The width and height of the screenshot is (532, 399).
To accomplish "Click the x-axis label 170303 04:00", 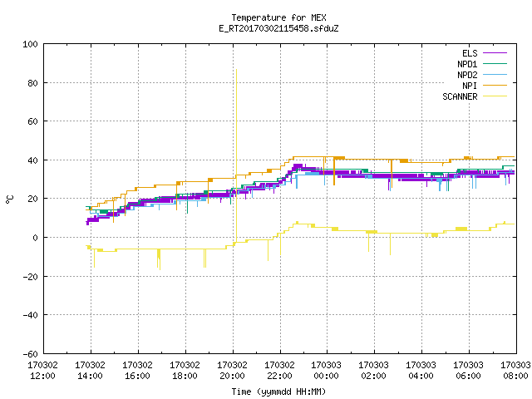I will coord(421,371).
